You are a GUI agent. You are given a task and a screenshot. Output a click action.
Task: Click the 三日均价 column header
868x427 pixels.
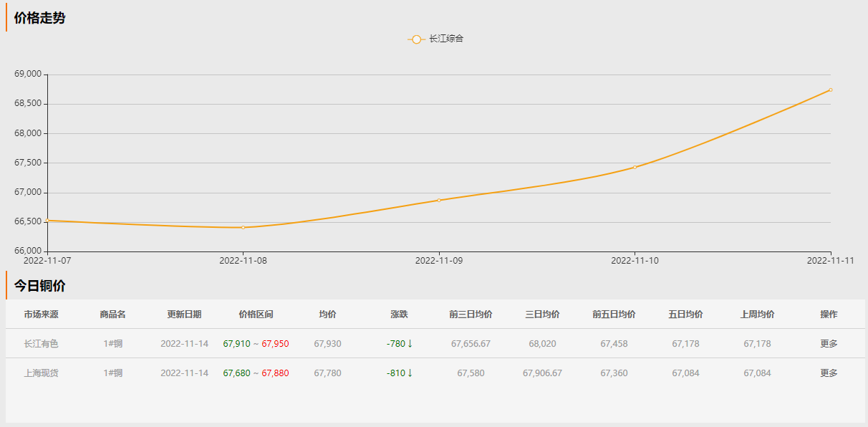pos(542,315)
